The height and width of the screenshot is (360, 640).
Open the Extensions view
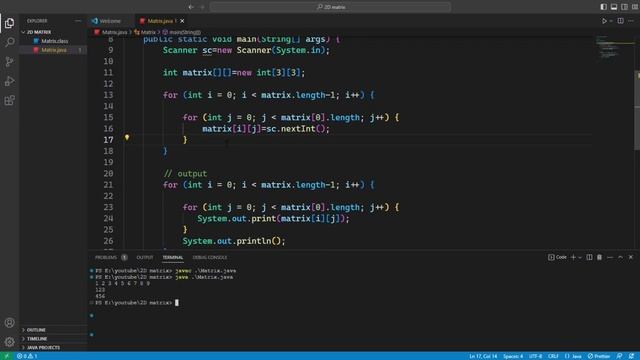click(x=9, y=100)
